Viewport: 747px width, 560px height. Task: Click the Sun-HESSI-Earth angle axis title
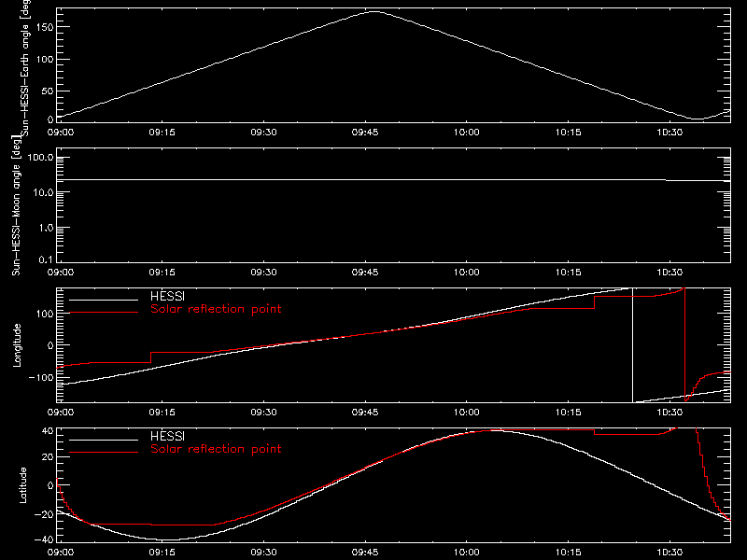(25, 68)
